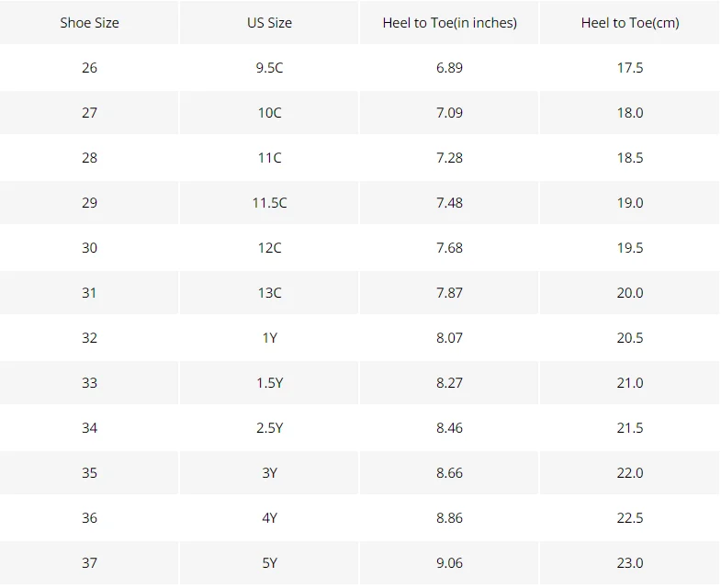
Task: Click the 23.0 cm value
Action: pos(630,563)
